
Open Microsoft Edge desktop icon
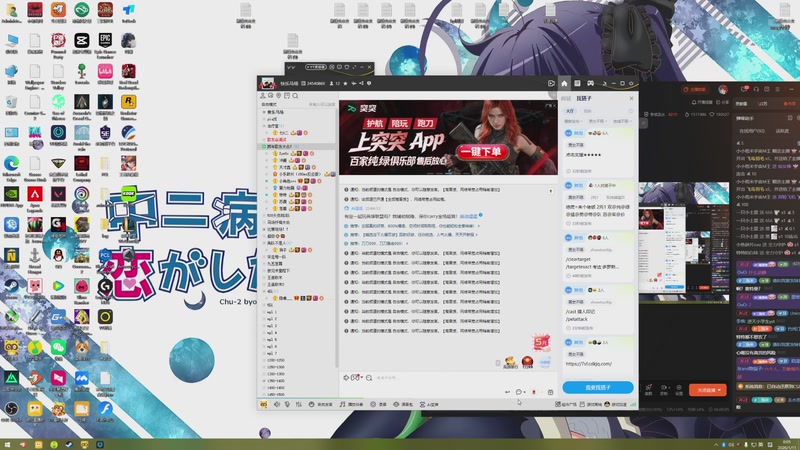point(11,168)
